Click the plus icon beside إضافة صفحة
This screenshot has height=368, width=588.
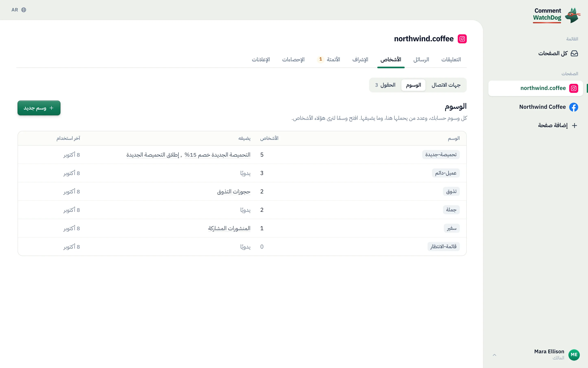coord(574,125)
